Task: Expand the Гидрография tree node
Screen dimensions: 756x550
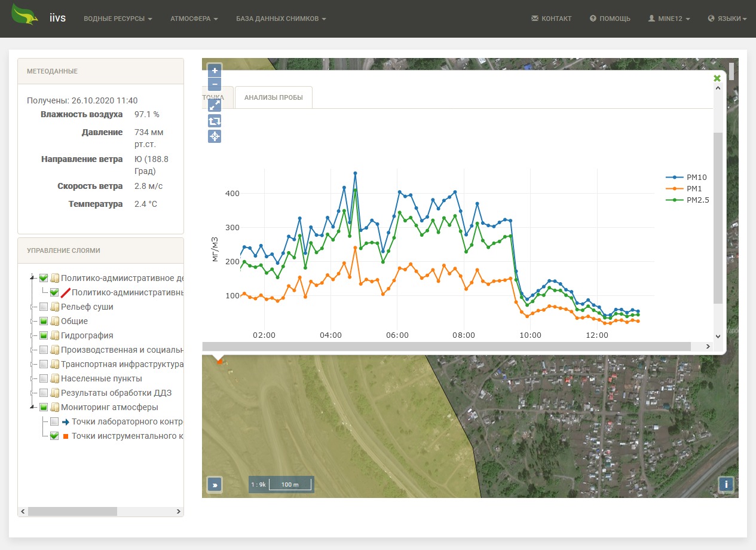Action: pyautogui.click(x=32, y=335)
